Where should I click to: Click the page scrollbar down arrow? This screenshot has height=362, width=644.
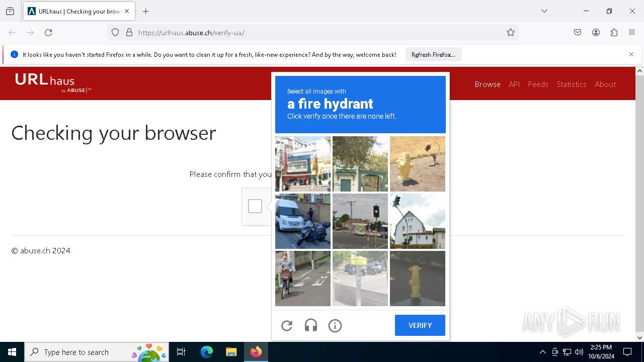(x=640, y=338)
